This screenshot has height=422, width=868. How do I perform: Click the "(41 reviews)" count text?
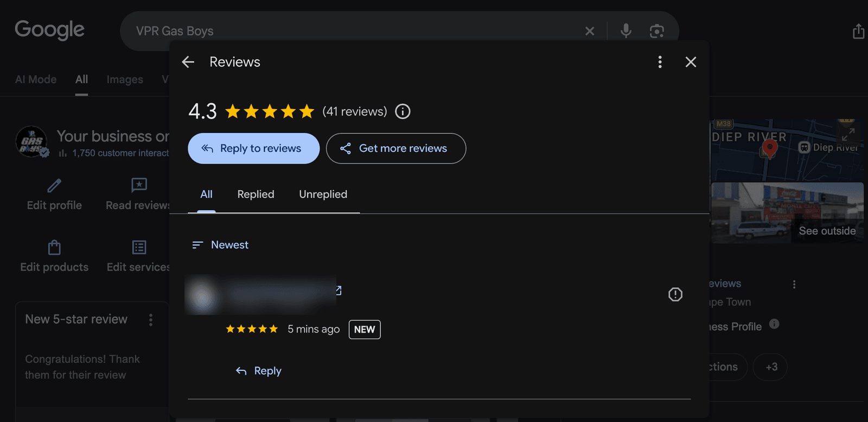point(355,111)
